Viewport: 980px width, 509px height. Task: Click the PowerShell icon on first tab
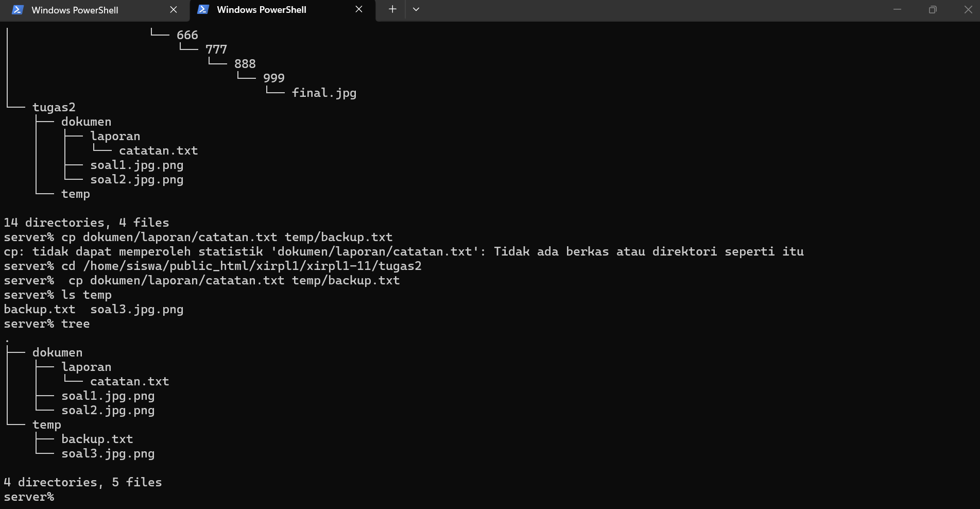[18, 10]
